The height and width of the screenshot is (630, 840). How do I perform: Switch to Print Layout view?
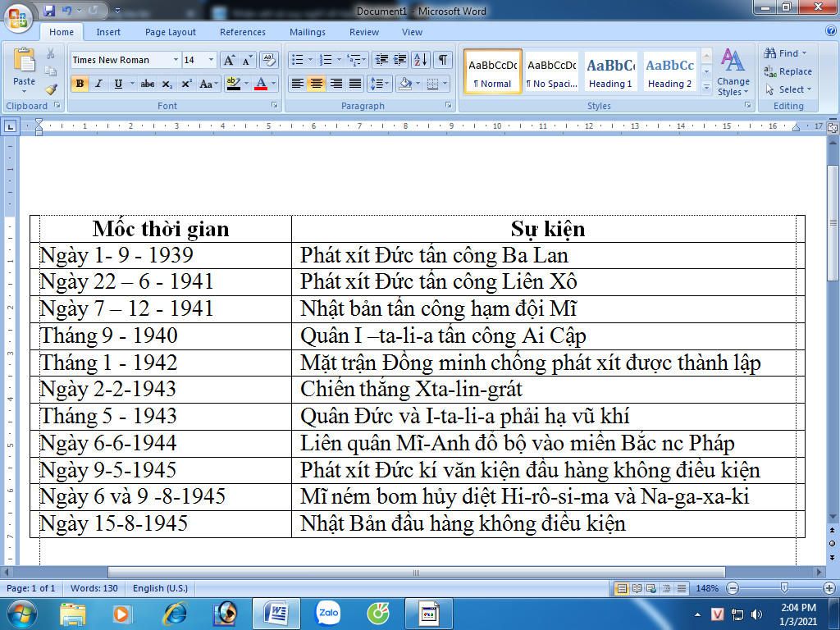tap(622, 588)
